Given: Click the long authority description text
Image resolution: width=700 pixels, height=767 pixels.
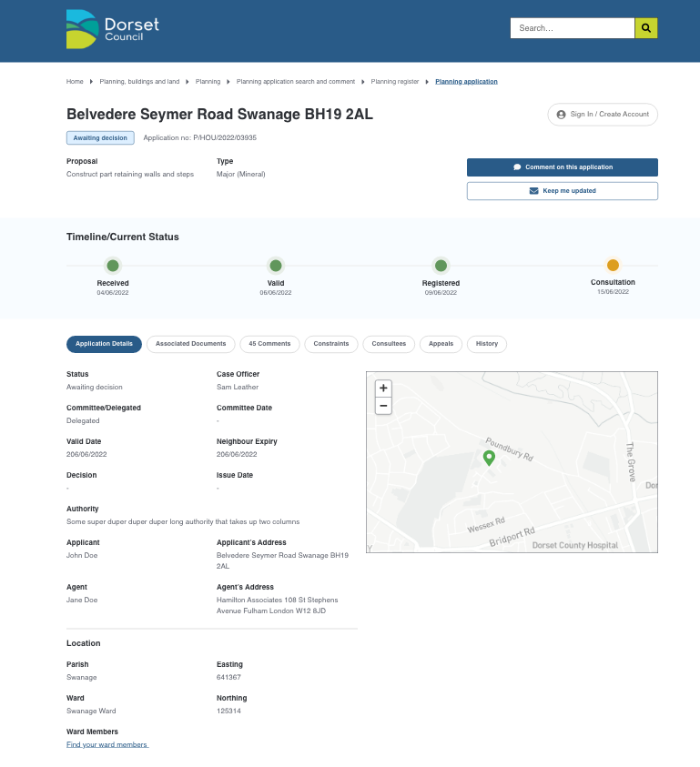Looking at the screenshot, I should click(183, 522).
